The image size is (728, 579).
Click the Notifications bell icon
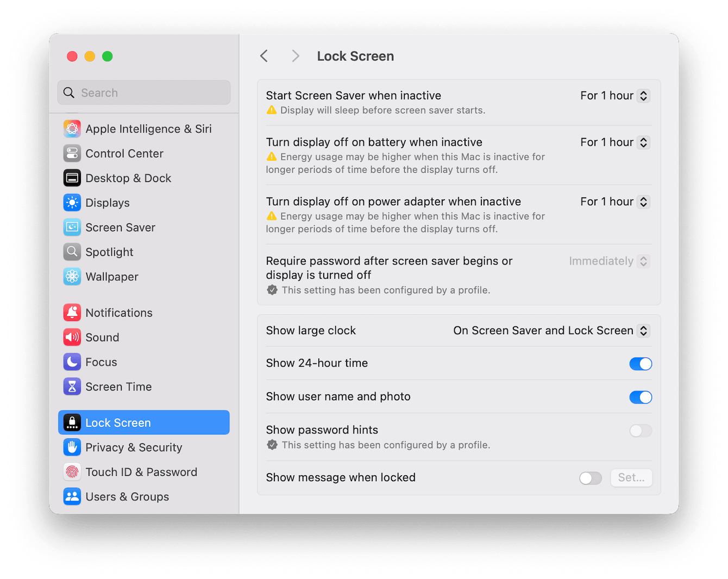[x=72, y=312]
